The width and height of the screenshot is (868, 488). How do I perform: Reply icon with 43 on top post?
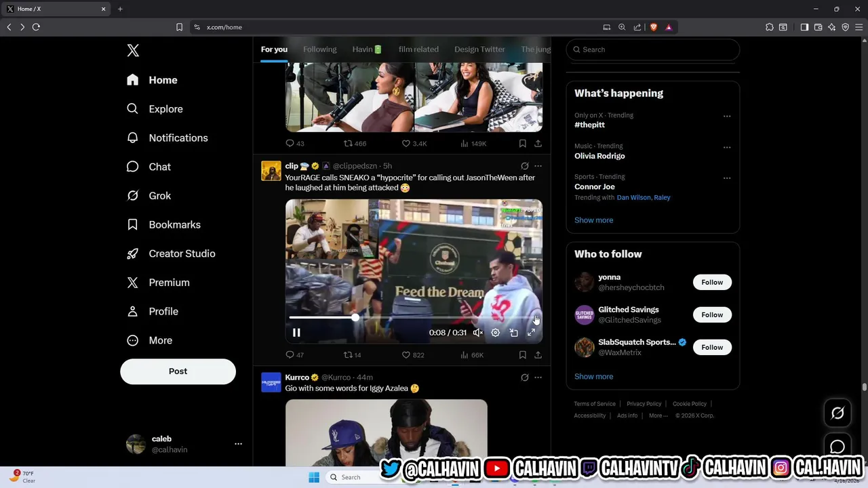[290, 144]
